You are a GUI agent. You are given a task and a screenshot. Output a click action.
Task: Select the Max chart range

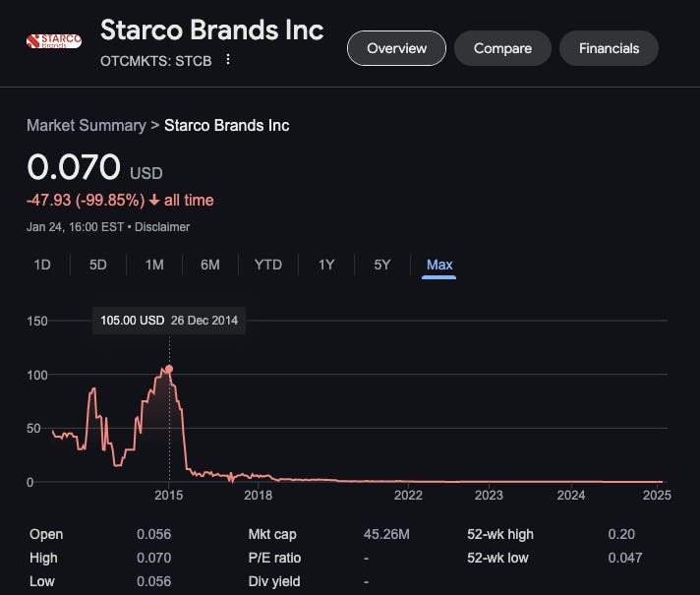click(x=439, y=265)
